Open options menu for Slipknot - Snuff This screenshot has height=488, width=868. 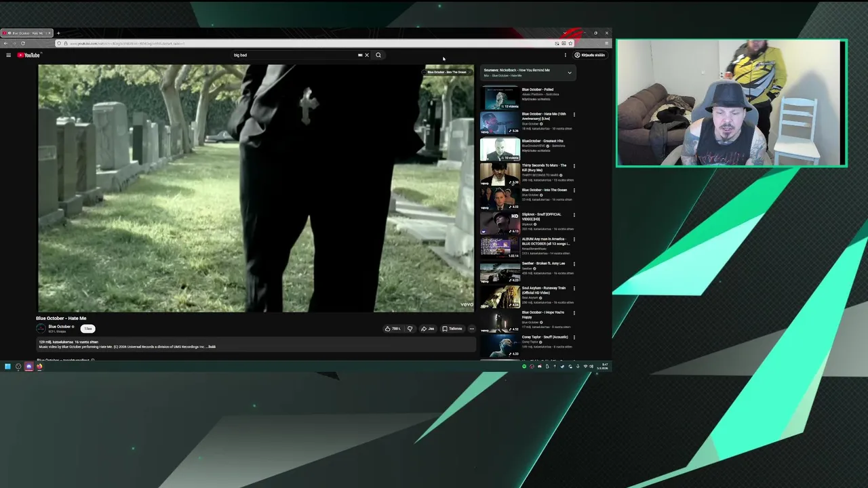574,215
